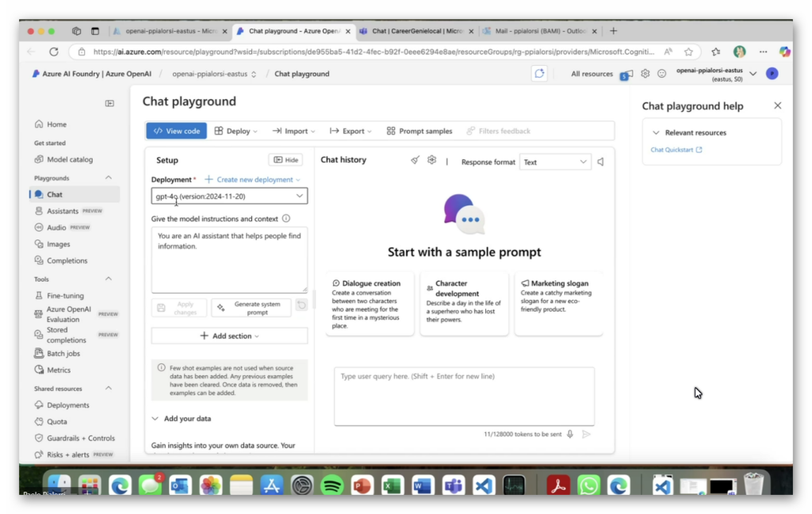This screenshot has height=514, width=812.
Task: Click the Hide setup button
Action: click(285, 159)
